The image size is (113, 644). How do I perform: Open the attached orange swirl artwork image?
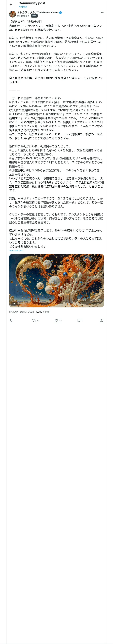click(56, 281)
